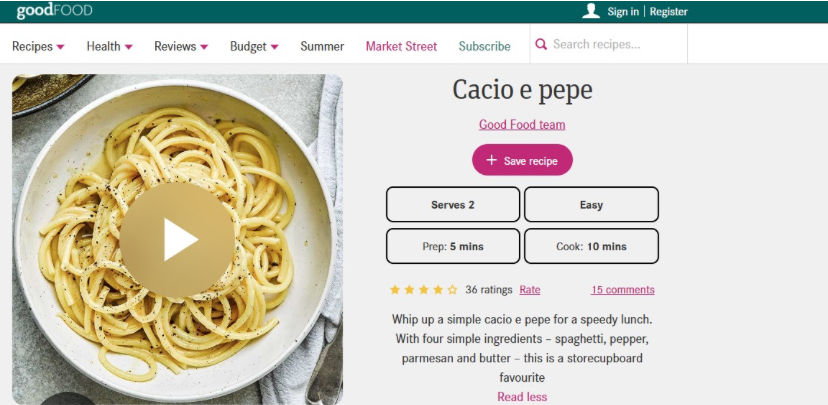The width and height of the screenshot is (828, 405).
Task: Click the Good Food logo
Action: coord(54,11)
